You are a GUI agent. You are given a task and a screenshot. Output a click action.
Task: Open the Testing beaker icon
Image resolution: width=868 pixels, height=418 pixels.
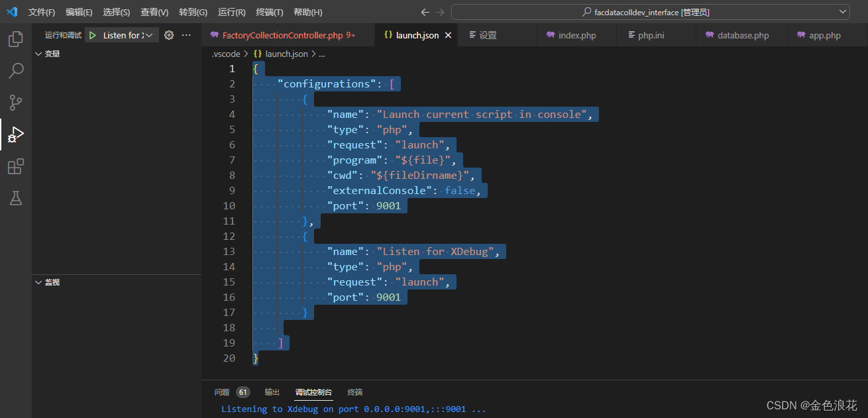15,198
